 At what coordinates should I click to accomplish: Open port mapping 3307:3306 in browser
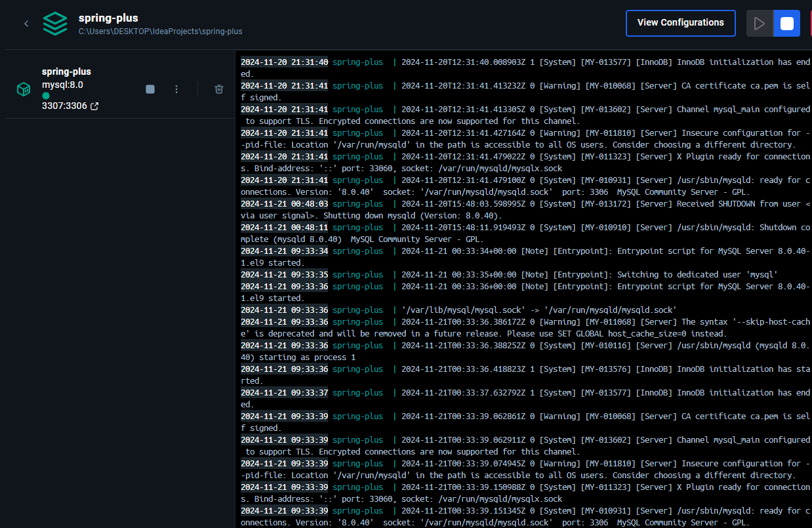64,106
